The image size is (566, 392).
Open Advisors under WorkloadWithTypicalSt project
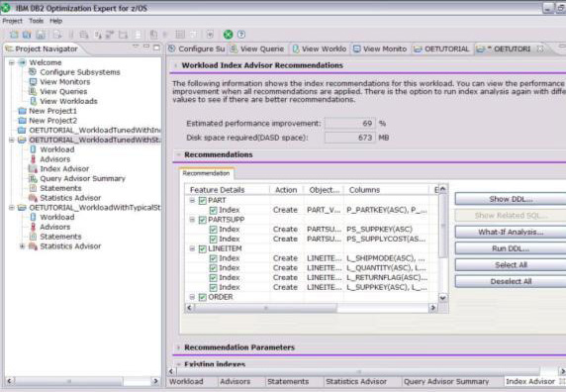pos(54,227)
